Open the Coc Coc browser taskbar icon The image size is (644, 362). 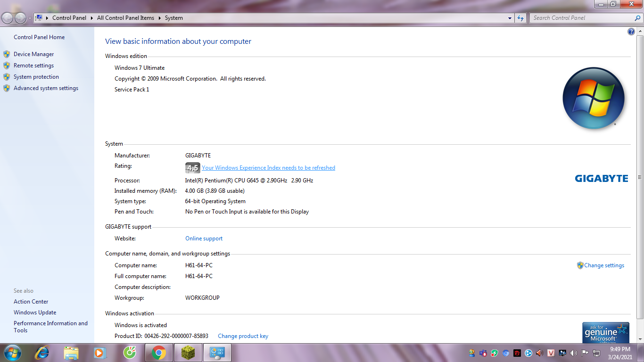click(x=129, y=353)
